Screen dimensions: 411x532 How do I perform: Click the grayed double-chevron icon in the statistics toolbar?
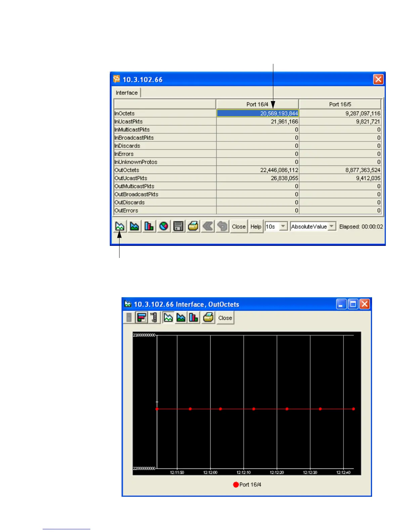tap(208, 226)
